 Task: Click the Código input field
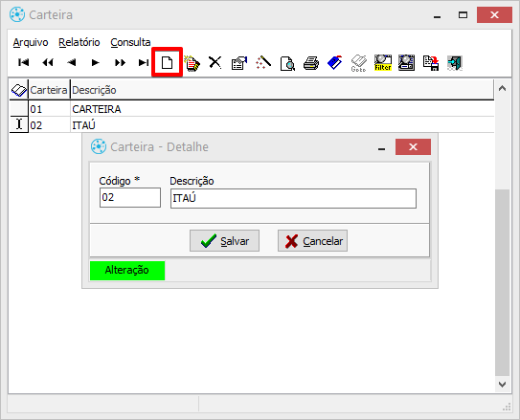coord(130,198)
